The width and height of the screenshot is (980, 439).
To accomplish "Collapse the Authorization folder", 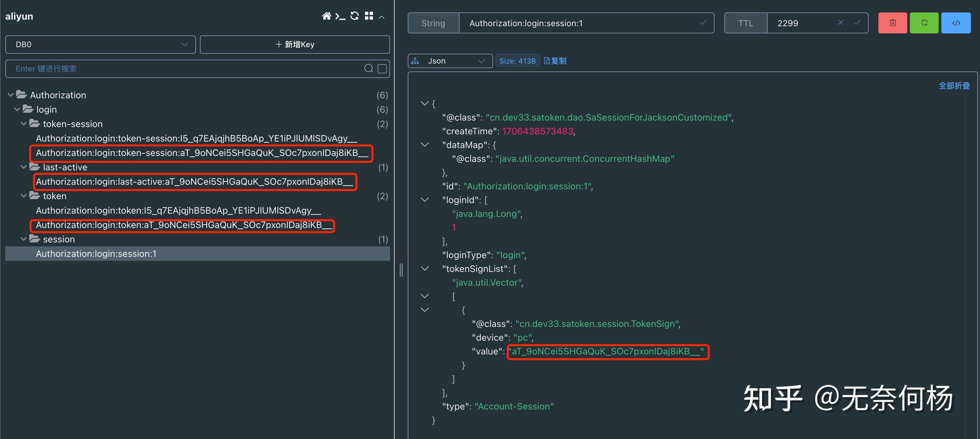I will pyautogui.click(x=10, y=95).
